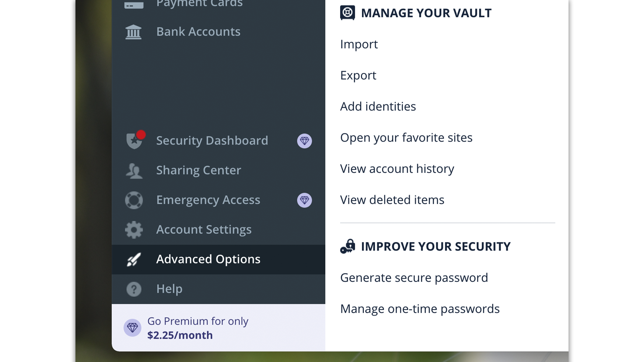Select Account Settings menu item

218,230
